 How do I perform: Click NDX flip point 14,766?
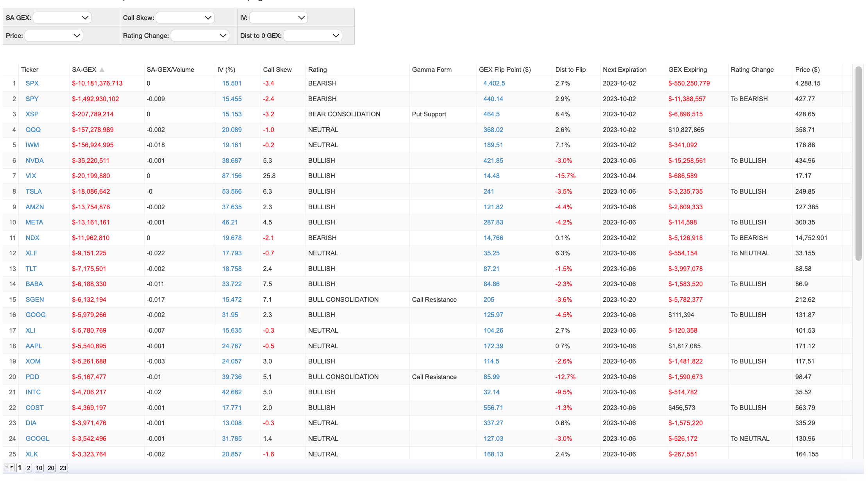coord(493,238)
